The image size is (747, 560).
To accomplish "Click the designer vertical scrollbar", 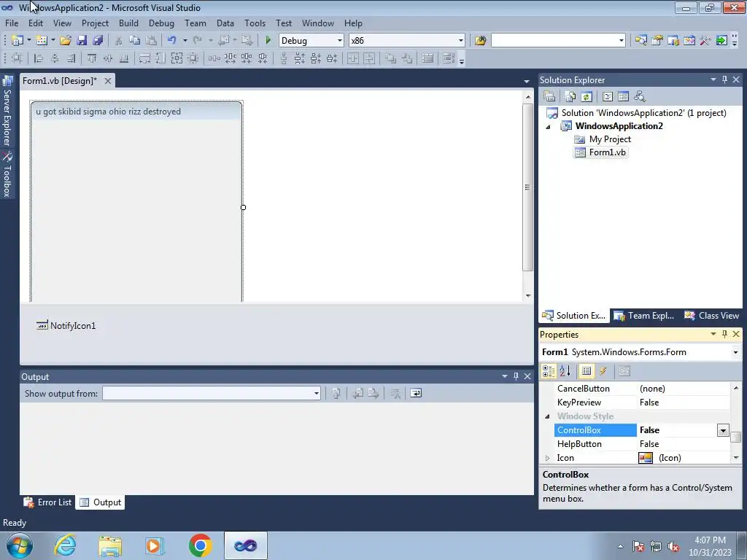I will click(x=528, y=188).
